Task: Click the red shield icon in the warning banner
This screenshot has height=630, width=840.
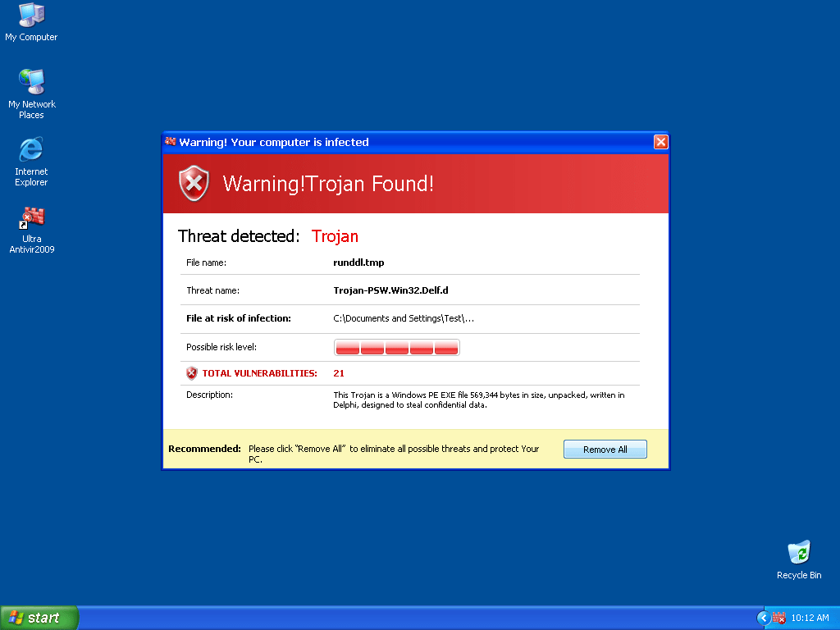Action: pos(194,183)
